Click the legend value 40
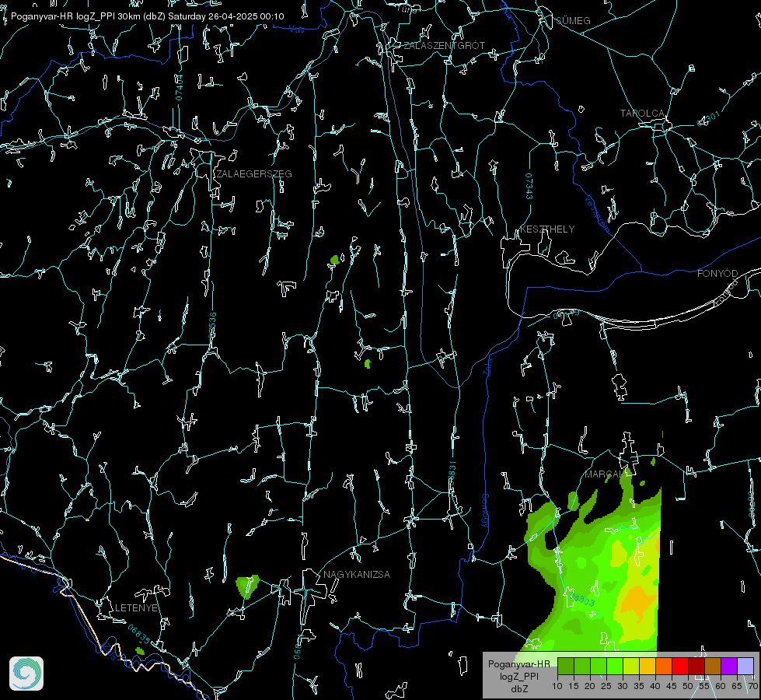The height and width of the screenshot is (700, 761). [x=655, y=687]
